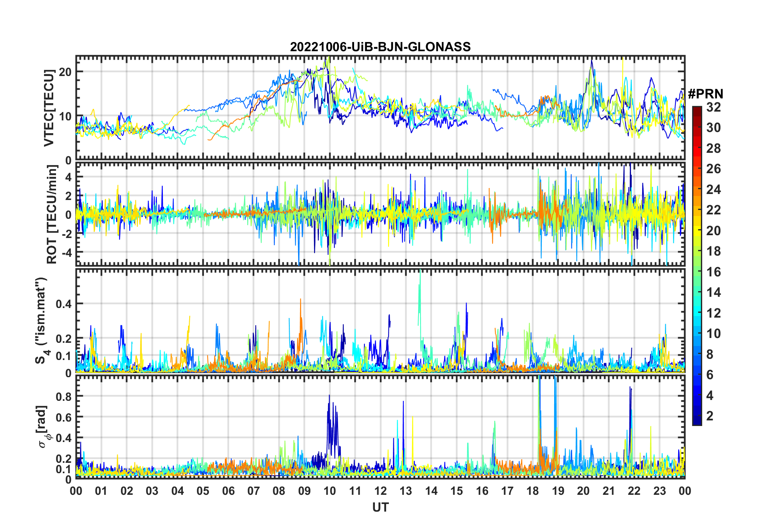Click the 18 tick label on UT axis
Viewport: 761px width, 532px height.
(x=533, y=491)
